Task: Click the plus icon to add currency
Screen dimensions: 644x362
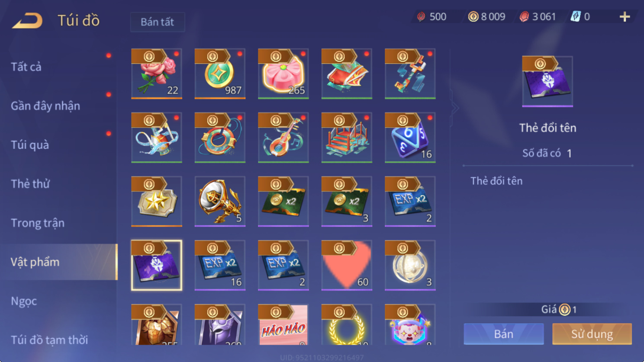Action: click(625, 17)
